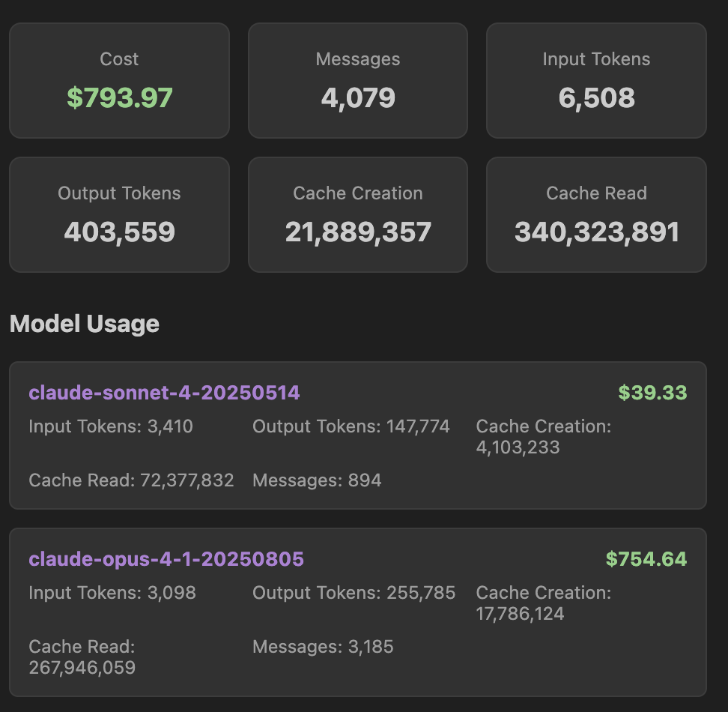Click the opus Cache Read 267,946,059 value
Screen dimensions: 728x712
point(82,667)
